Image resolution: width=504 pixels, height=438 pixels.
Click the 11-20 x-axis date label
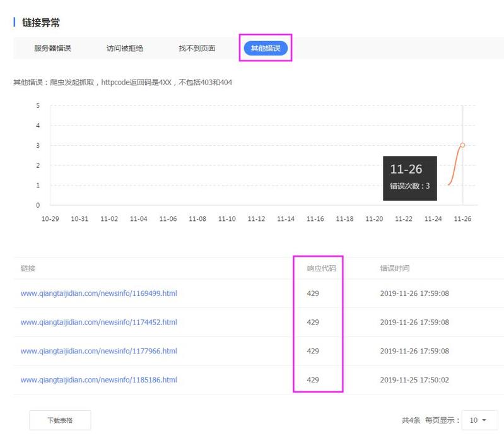point(374,218)
